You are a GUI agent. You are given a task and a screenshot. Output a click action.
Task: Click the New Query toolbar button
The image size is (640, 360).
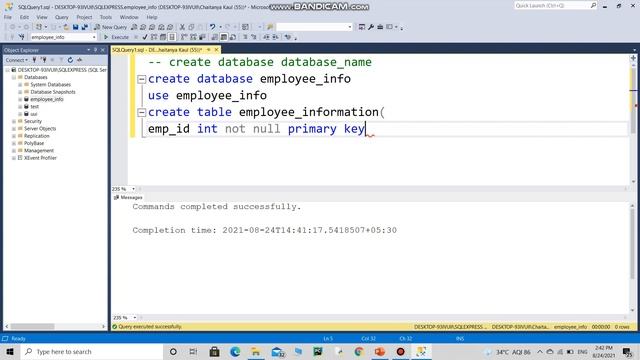click(x=111, y=27)
